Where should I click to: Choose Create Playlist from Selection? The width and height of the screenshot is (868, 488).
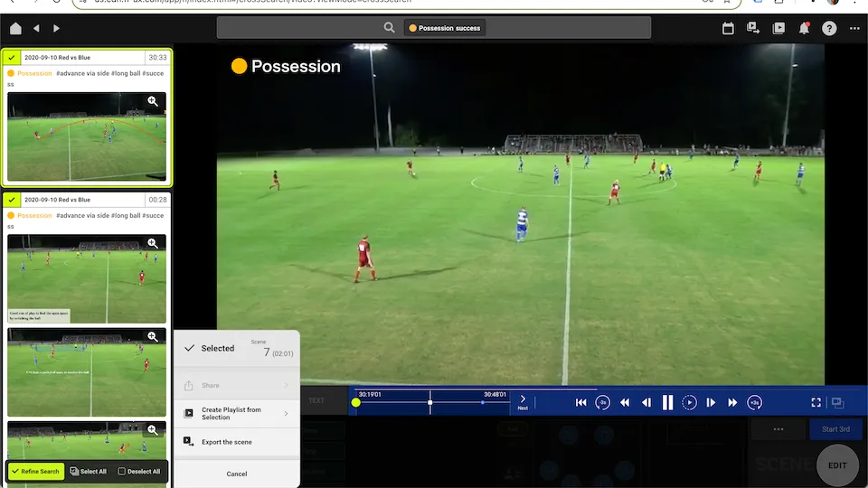pos(237,414)
